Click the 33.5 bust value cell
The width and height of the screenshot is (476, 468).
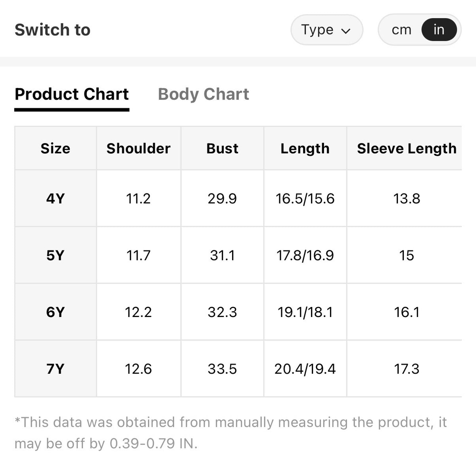222,369
